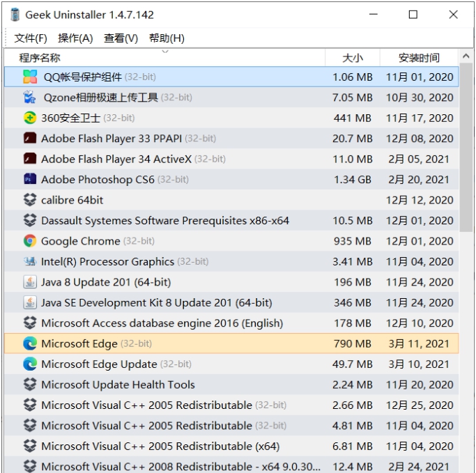Click the 2月 20, 2021 install date
The image size is (476, 473).
pos(419,179)
